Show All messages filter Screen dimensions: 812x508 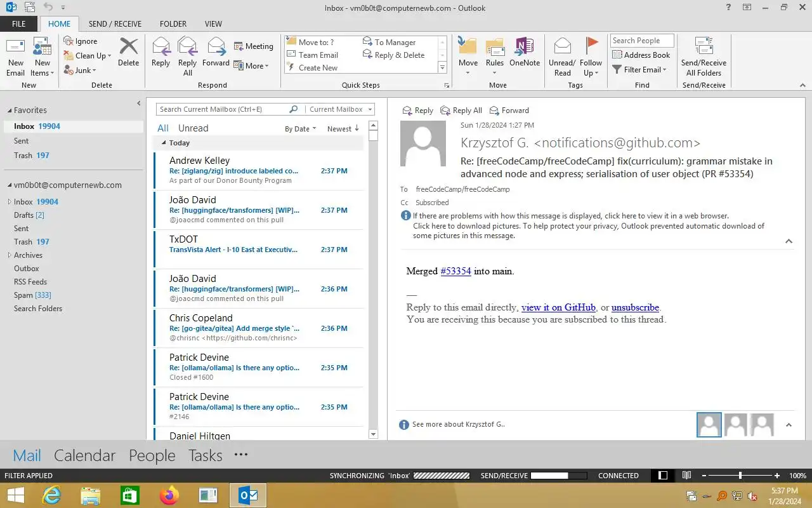163,128
